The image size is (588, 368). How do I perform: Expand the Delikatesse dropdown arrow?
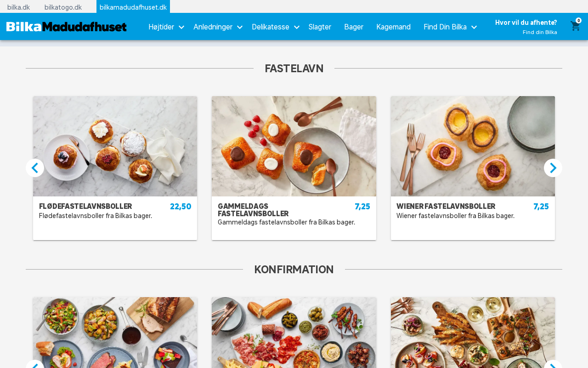click(x=297, y=27)
